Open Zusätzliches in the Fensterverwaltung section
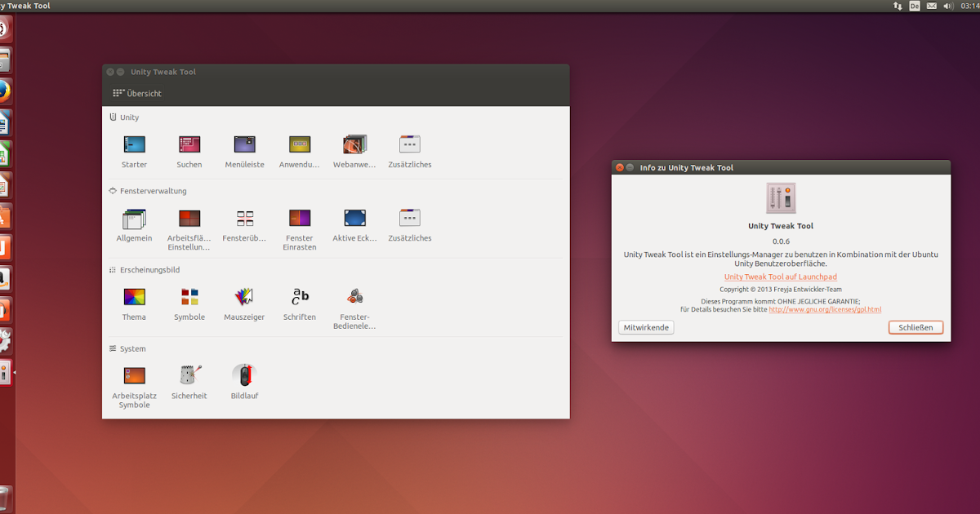This screenshot has height=514, width=980. 409,219
